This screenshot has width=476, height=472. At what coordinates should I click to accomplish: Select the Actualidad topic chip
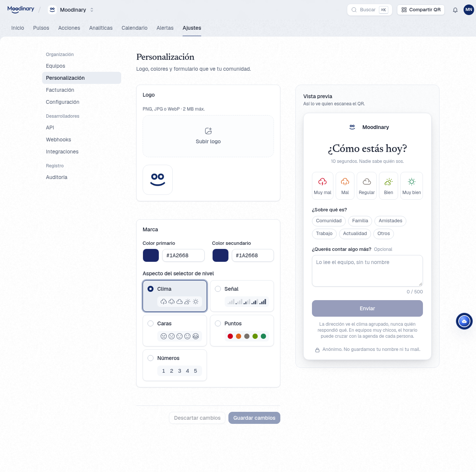click(x=355, y=234)
